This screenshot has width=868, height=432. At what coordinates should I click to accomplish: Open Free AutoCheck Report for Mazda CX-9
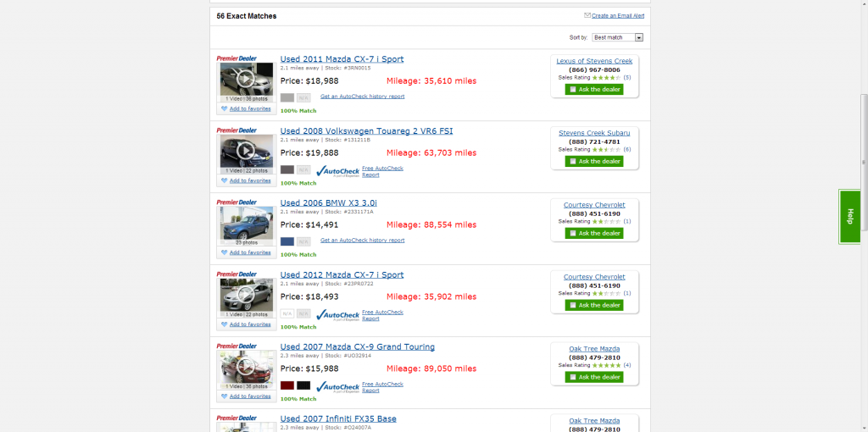tap(382, 387)
